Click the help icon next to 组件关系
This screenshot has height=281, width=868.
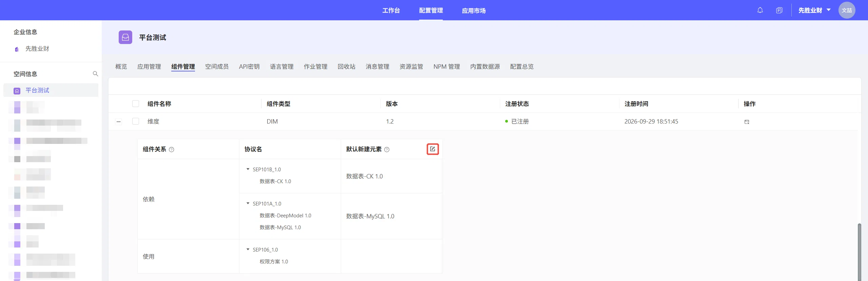pos(172,150)
